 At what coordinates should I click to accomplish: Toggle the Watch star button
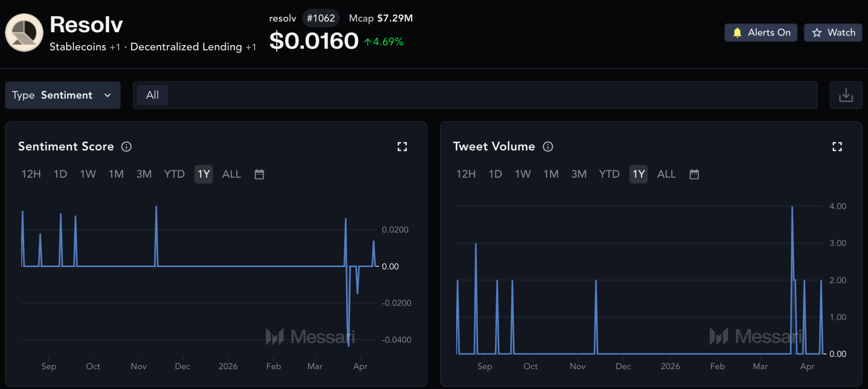click(x=833, y=33)
